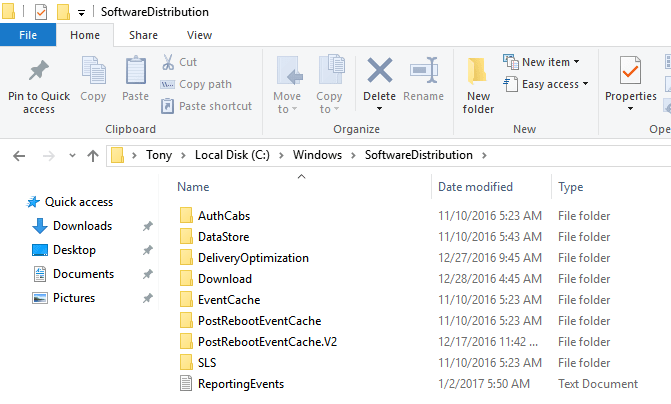Open the Delete button dropdown arrow
The image size is (671, 404).
click(x=380, y=109)
